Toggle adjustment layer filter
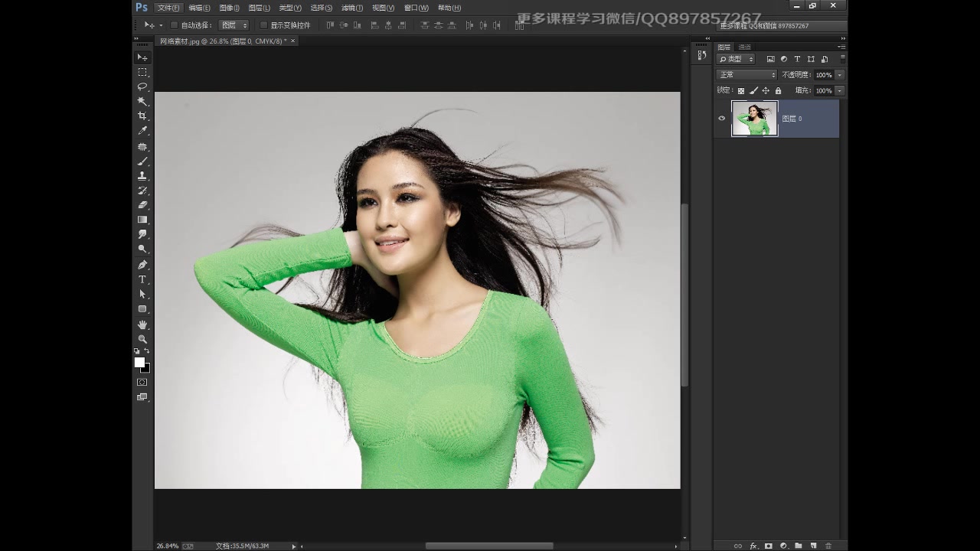980x551 pixels. click(x=784, y=59)
